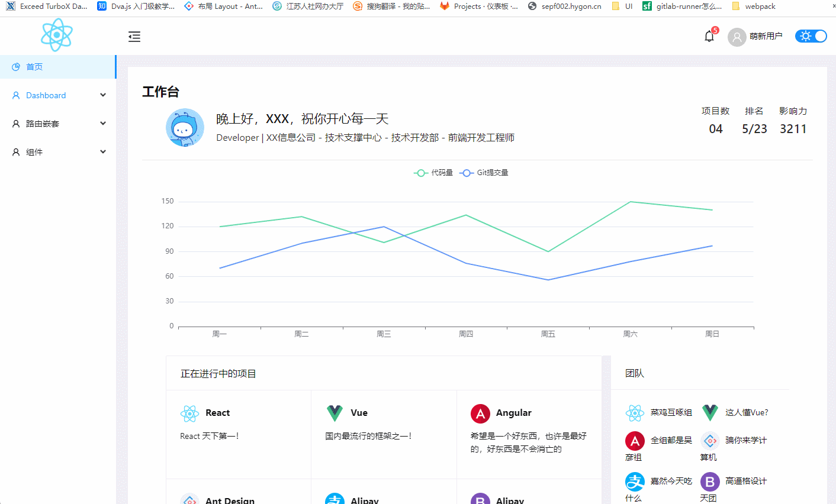The height and width of the screenshot is (504, 836).
Task: Click the notification badge showing 5
Action: (715, 30)
